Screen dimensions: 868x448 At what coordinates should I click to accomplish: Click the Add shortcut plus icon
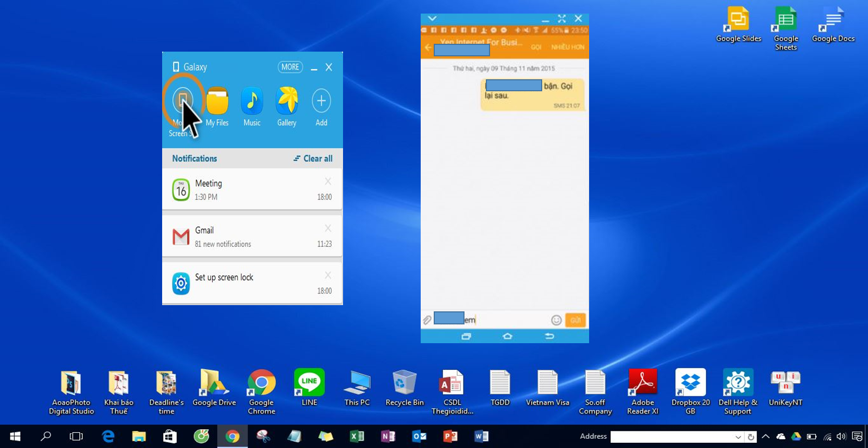coord(321,101)
